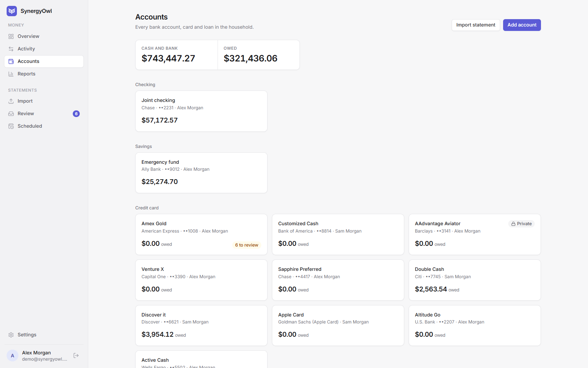Open the Discover it card
This screenshot has height=368, width=588.
pyautogui.click(x=201, y=326)
